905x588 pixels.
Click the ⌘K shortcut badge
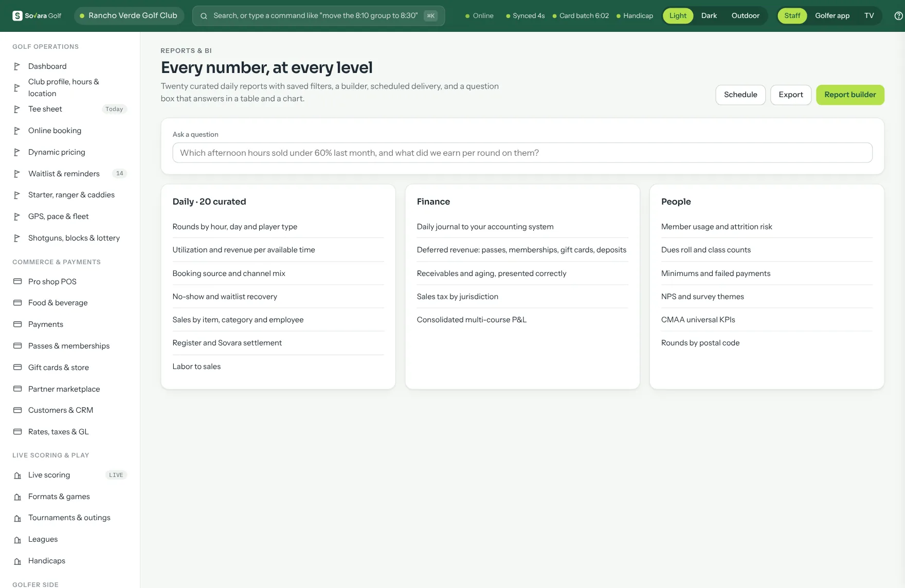click(430, 16)
